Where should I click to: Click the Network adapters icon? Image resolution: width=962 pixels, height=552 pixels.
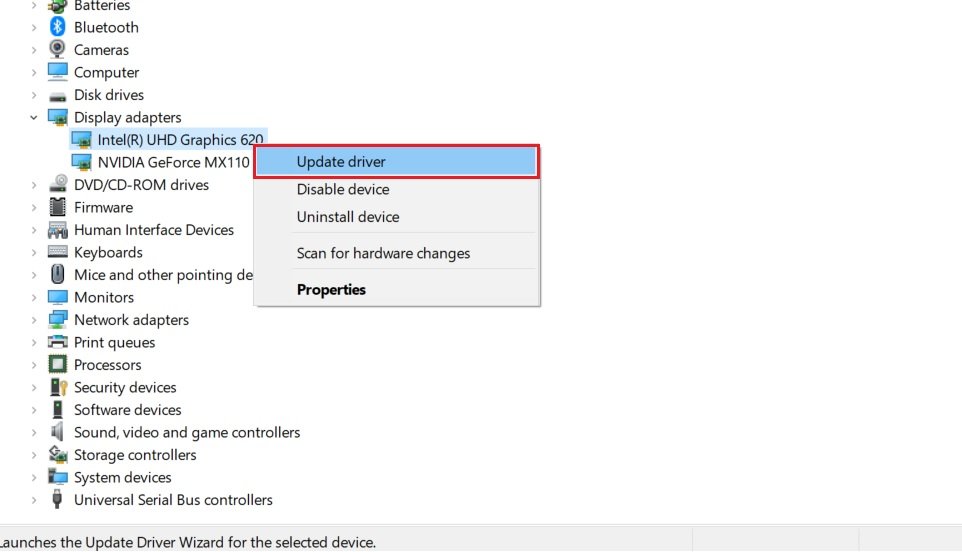click(x=58, y=320)
